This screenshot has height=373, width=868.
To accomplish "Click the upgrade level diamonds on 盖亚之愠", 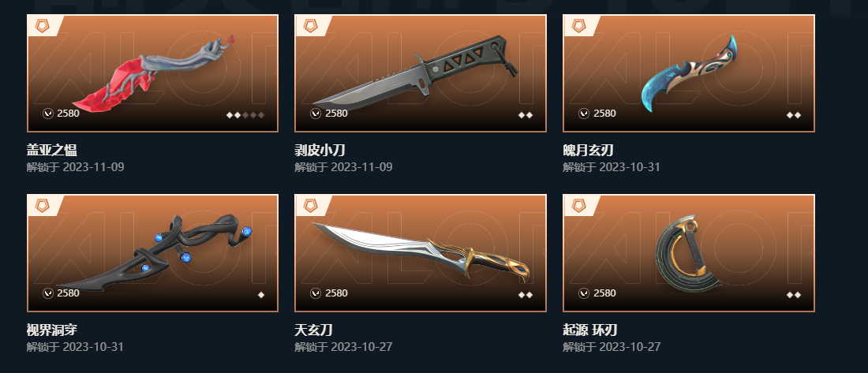I will pyautogui.click(x=245, y=115).
